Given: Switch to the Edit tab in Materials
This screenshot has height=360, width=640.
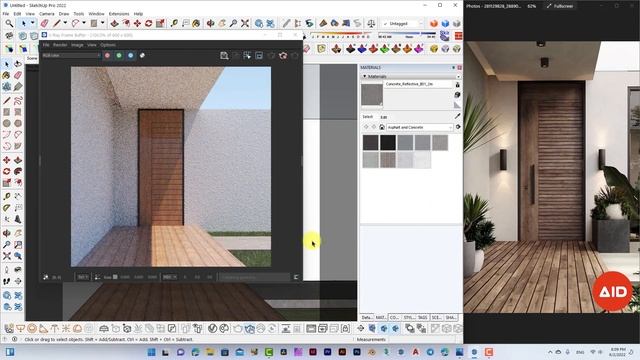Looking at the screenshot, I should (384, 117).
